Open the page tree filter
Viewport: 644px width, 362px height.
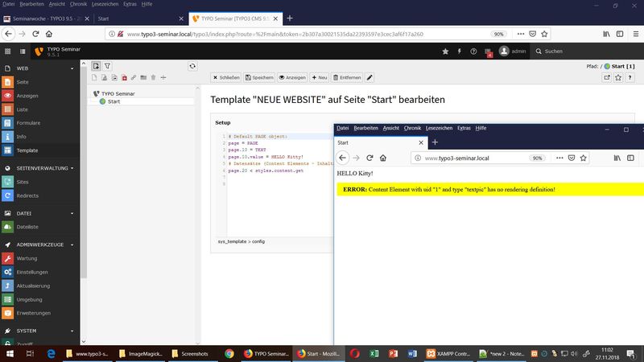(x=107, y=66)
